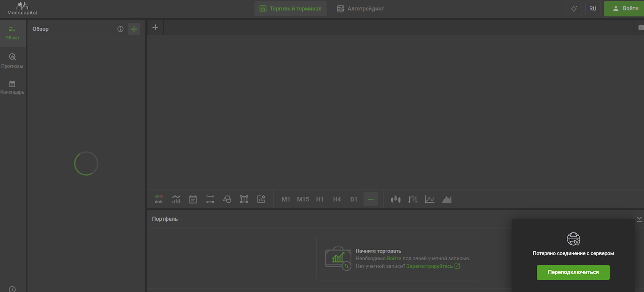Click the sparkle theme icon in header
This screenshot has height=292, width=644.
[x=574, y=8]
